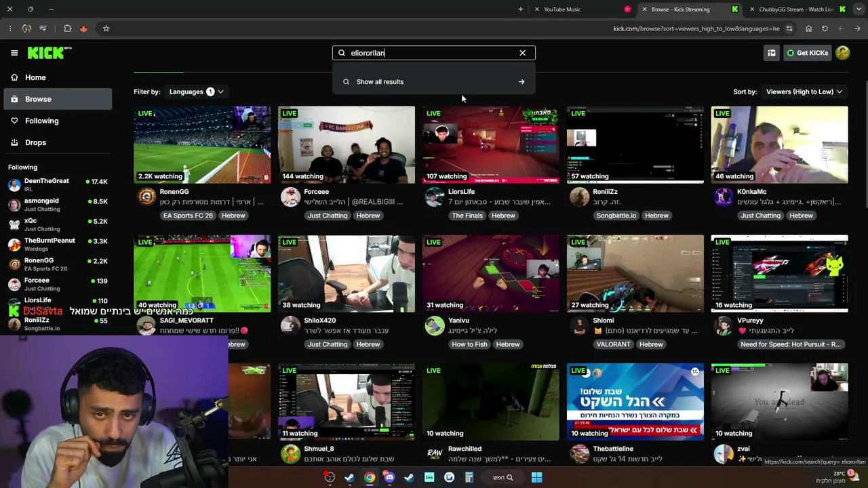Open Forceee's 144 watching stream thumbnail

point(347,144)
